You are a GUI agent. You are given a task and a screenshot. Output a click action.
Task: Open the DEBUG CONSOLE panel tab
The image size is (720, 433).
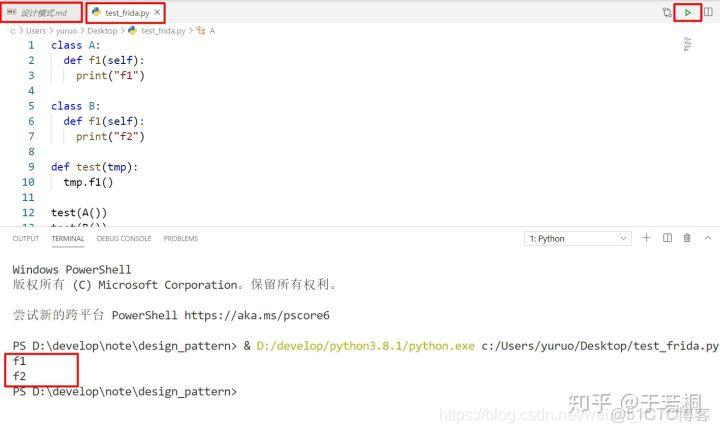coord(124,238)
